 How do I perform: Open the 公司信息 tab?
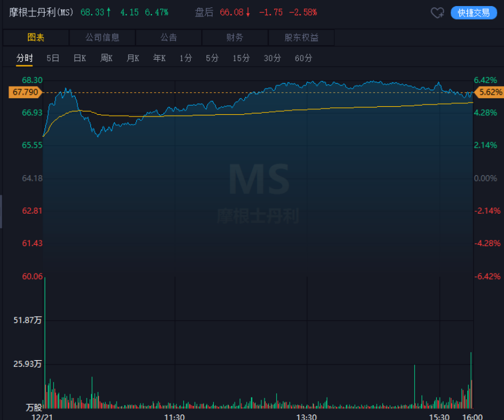tap(103, 38)
